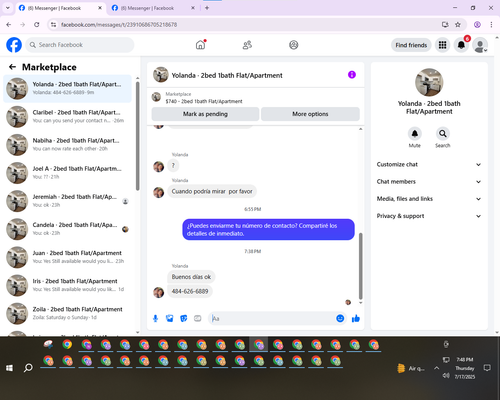Click the $740 listing title link
Screen dimensions: 500x400
(x=204, y=101)
